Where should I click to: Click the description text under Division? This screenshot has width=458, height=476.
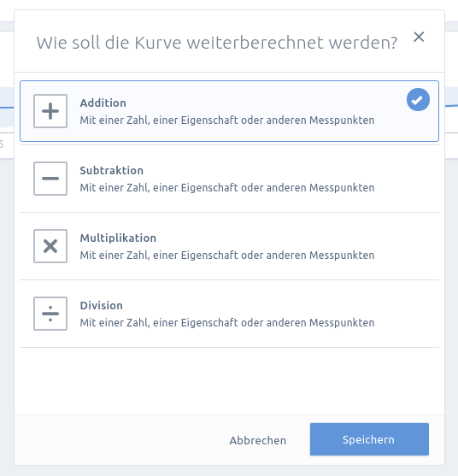click(227, 322)
